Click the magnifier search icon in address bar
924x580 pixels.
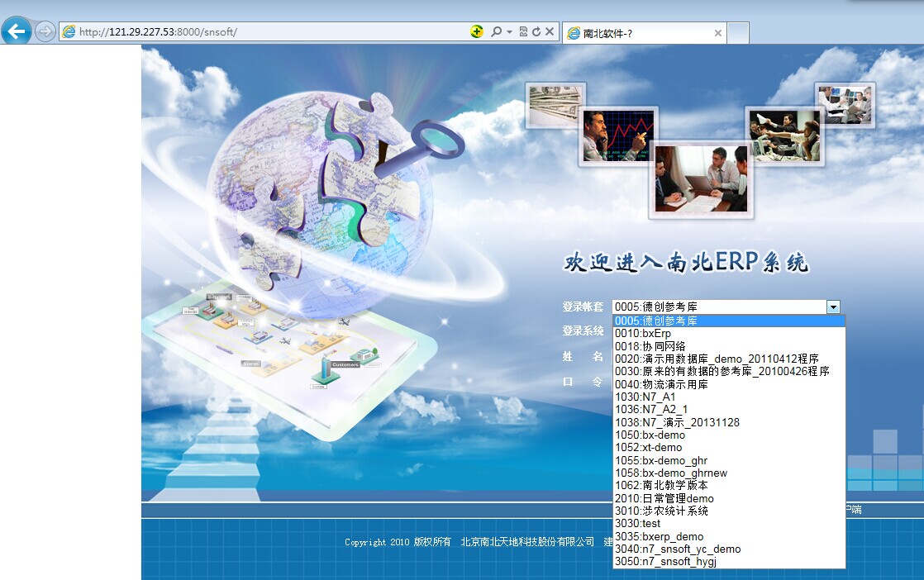[x=496, y=31]
